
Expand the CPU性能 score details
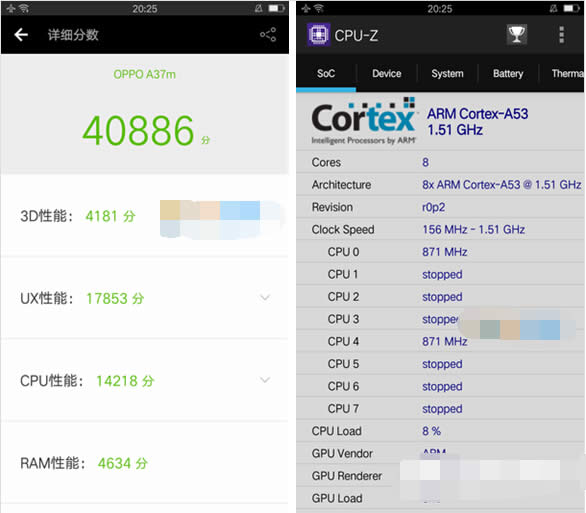(265, 380)
